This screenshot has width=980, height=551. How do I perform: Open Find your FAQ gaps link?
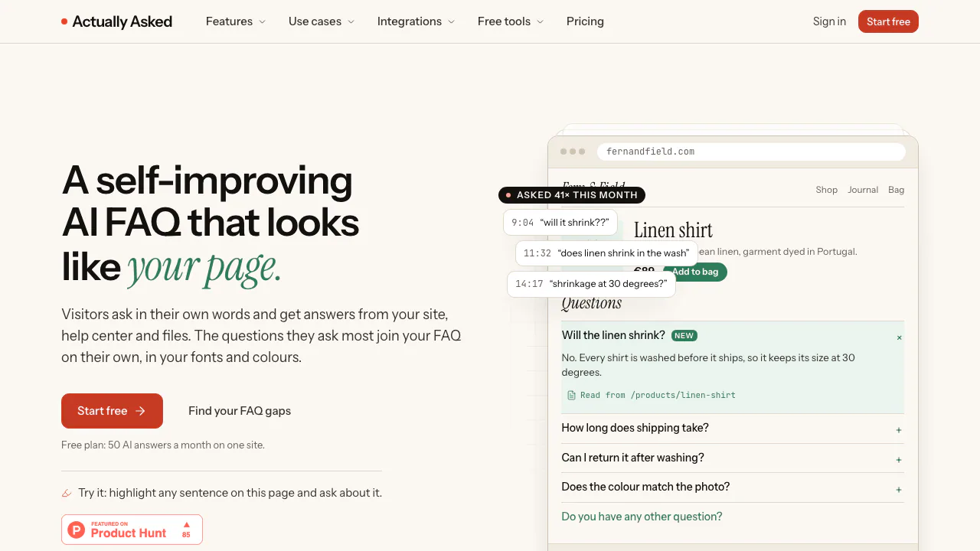(x=240, y=411)
